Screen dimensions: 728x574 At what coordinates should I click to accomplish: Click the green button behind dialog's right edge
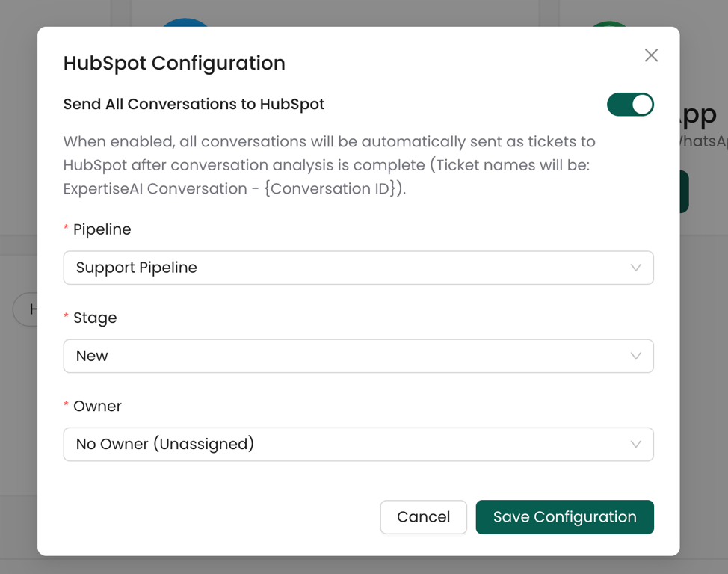[x=684, y=192]
